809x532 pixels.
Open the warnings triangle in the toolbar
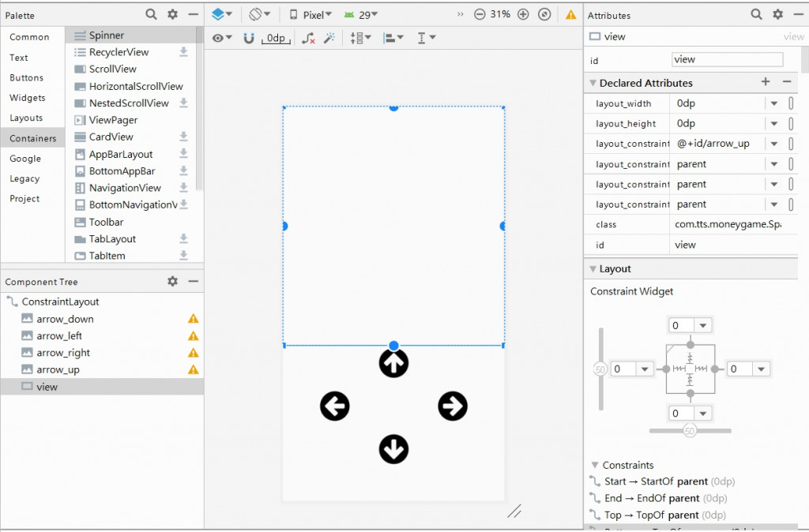tap(570, 14)
